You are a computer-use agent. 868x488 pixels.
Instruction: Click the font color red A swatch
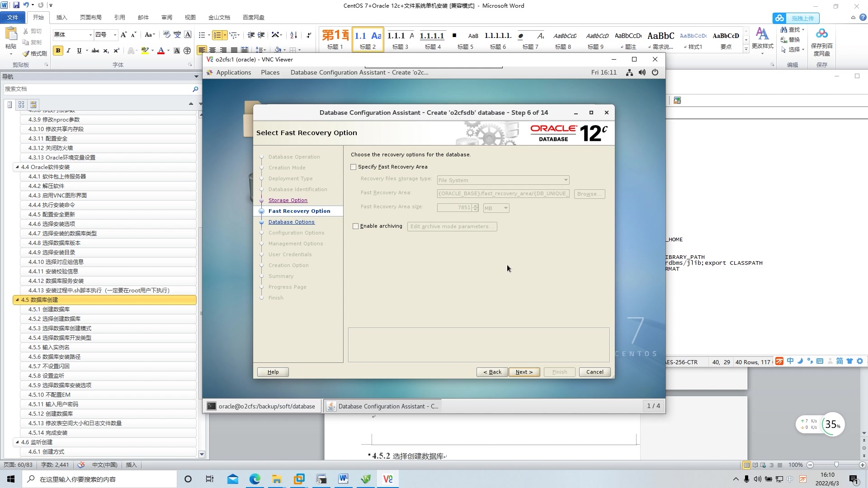(160, 51)
